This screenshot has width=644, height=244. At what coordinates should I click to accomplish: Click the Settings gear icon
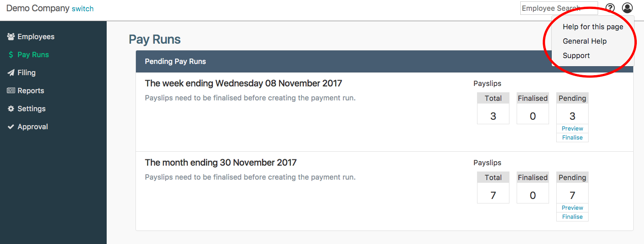coord(11,109)
